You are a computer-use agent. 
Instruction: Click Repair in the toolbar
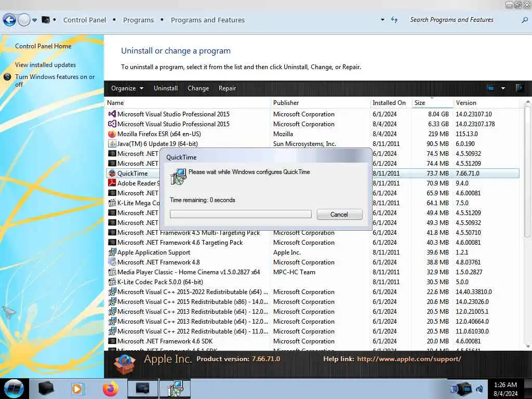click(228, 88)
